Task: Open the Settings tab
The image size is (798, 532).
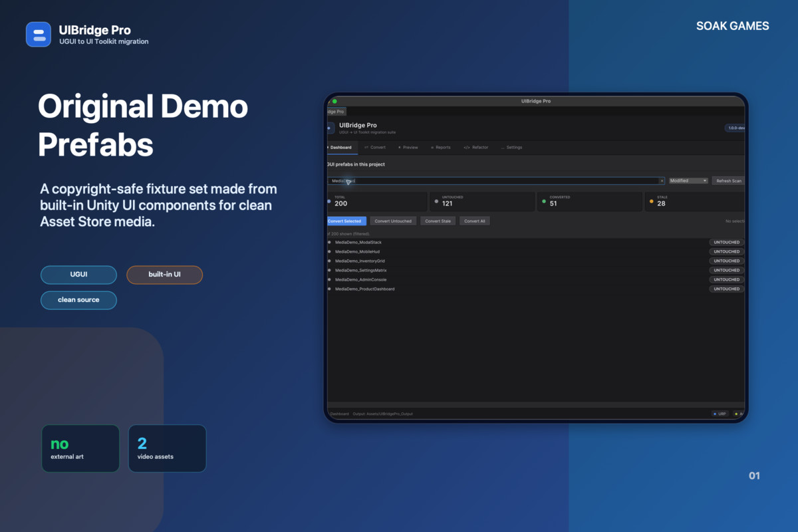Action: click(x=511, y=148)
